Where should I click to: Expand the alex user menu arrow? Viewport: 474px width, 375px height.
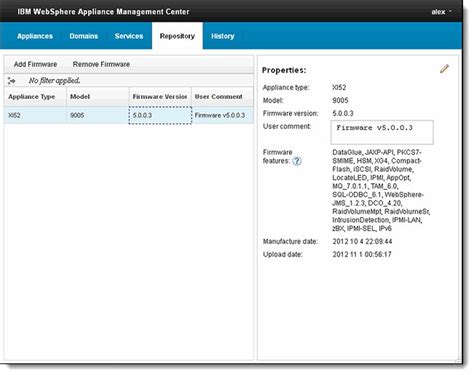point(450,11)
